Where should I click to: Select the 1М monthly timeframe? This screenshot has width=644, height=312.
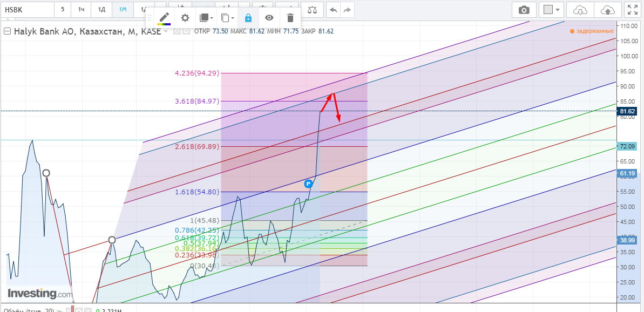[x=123, y=9]
